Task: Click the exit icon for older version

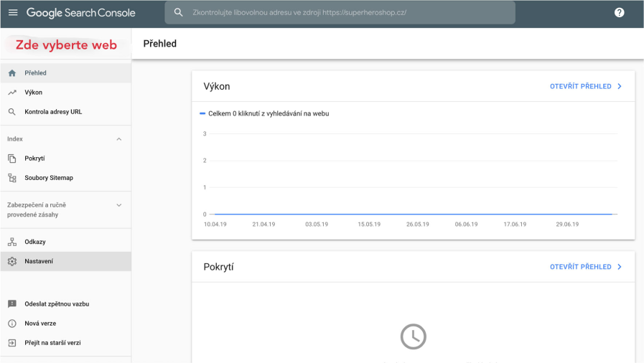Action: 12,342
